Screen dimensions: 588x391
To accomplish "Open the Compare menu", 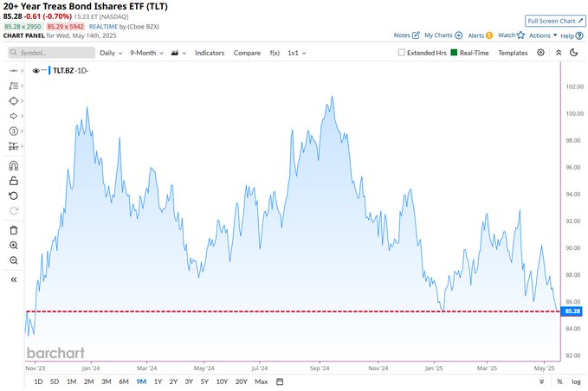I will 247,53.
